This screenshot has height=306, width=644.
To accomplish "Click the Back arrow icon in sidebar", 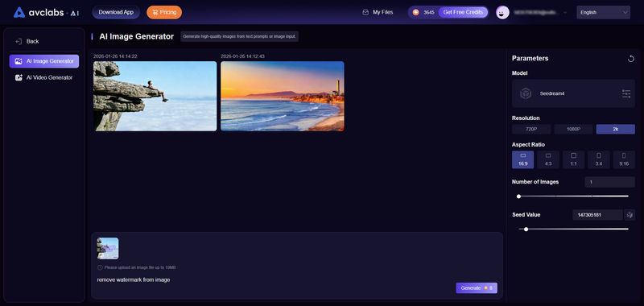I will [18, 42].
